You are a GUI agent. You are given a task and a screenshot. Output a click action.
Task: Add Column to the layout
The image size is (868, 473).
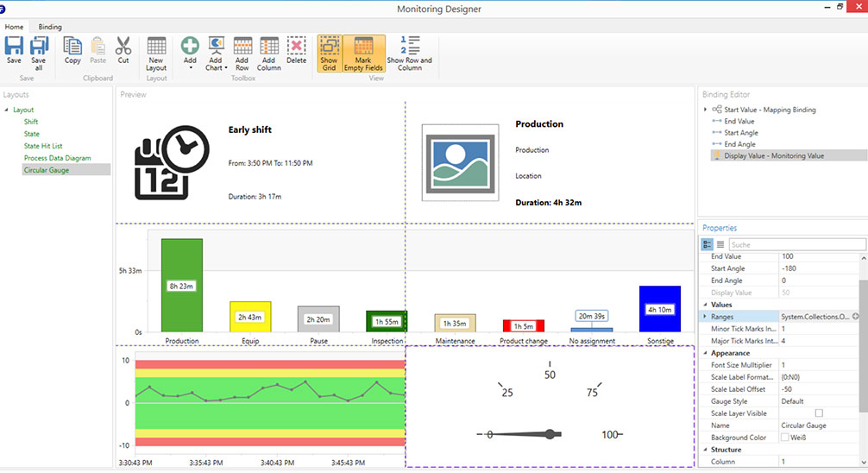(269, 54)
